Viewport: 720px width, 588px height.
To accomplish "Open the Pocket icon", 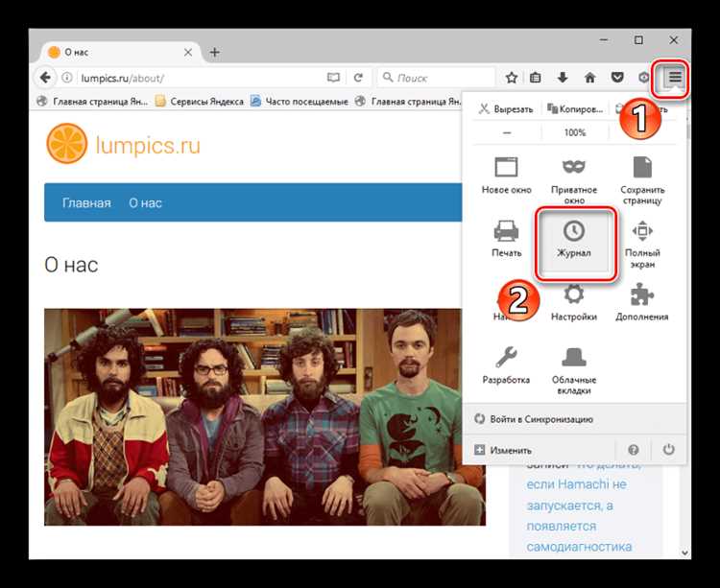I will coord(617,78).
